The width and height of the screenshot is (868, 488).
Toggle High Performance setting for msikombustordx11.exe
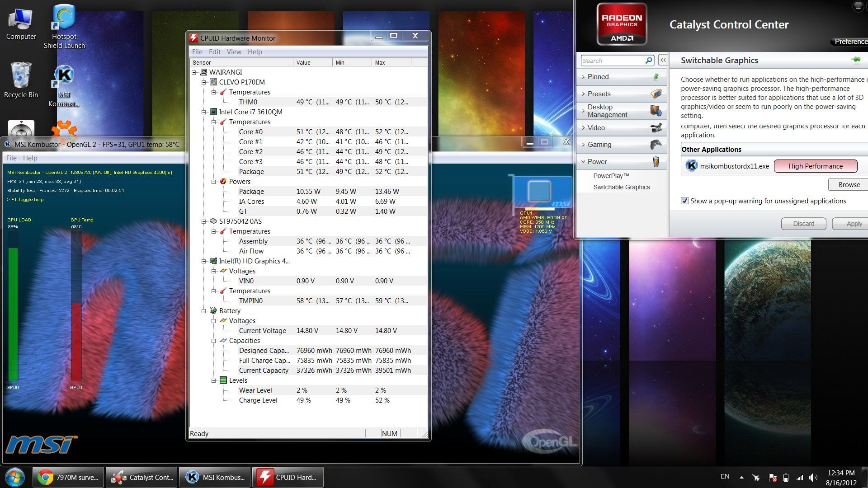[815, 166]
